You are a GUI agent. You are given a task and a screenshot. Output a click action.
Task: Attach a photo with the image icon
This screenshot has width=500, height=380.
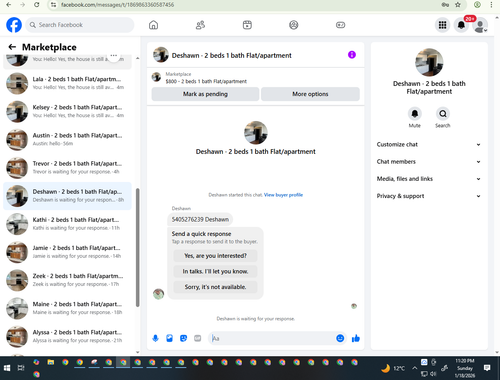(169, 338)
